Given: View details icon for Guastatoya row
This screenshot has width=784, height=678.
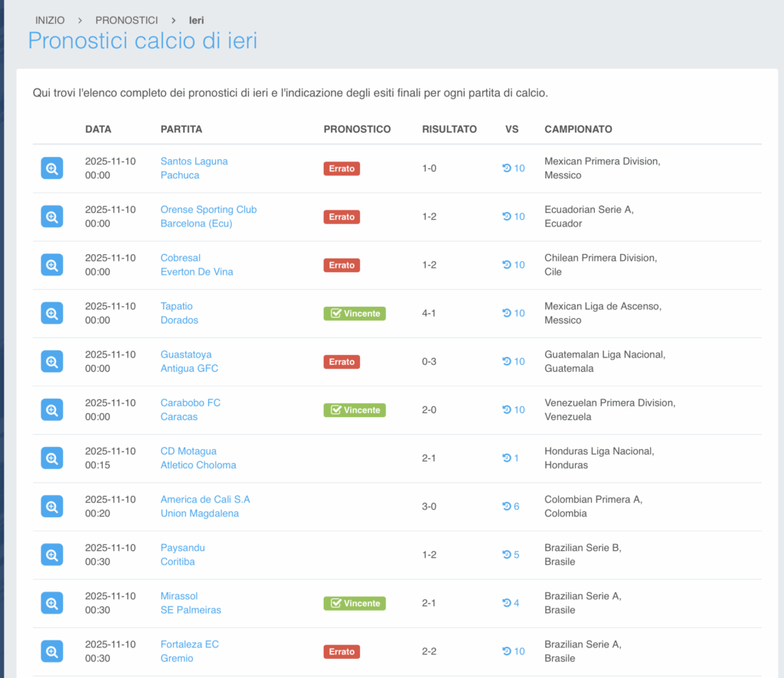Looking at the screenshot, I should pos(51,361).
